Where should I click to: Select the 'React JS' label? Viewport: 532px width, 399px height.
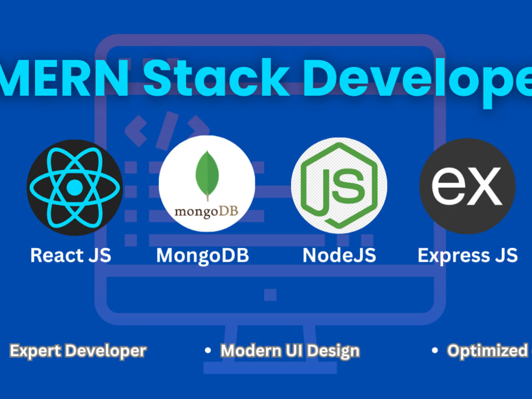click(x=71, y=255)
